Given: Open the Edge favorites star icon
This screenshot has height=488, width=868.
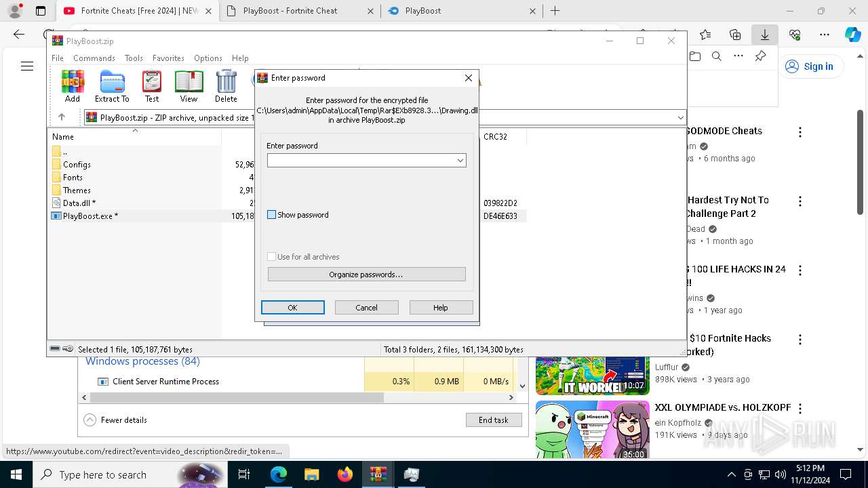Looking at the screenshot, I should point(705,35).
